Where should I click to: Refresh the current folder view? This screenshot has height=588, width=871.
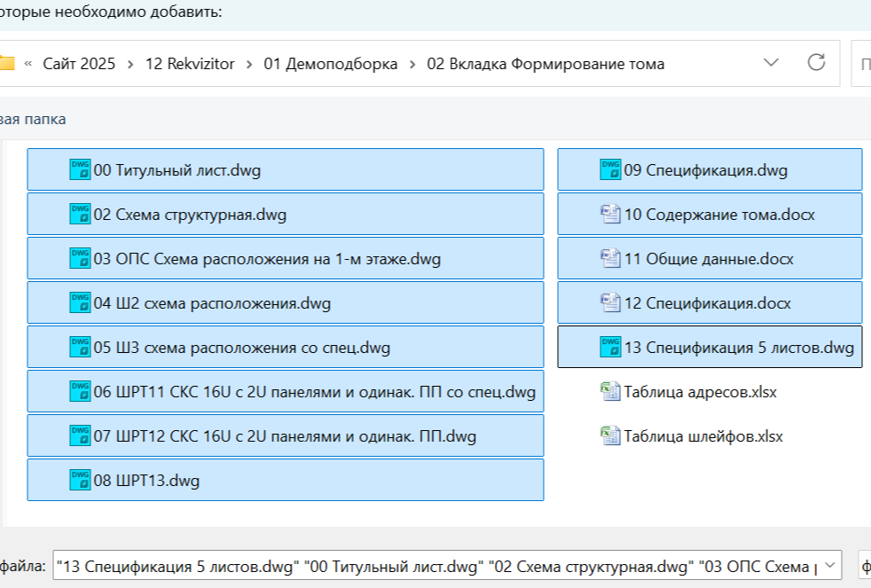(816, 62)
